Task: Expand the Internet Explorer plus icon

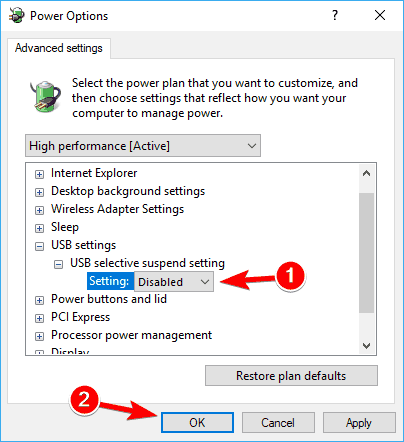Action: 39,174
